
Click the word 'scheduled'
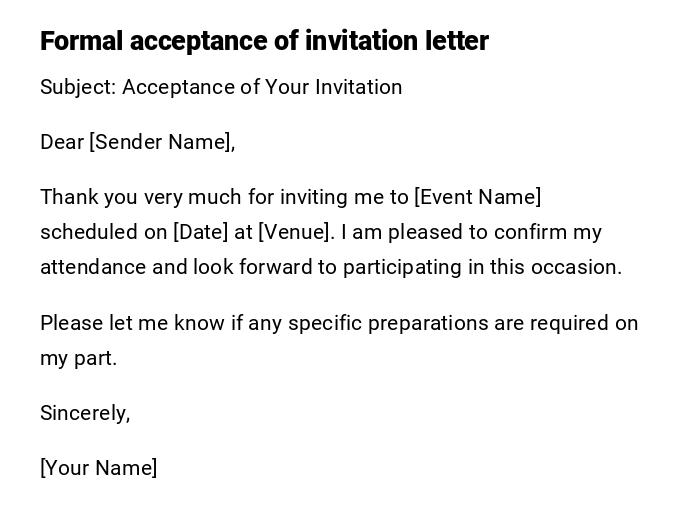[x=89, y=232]
